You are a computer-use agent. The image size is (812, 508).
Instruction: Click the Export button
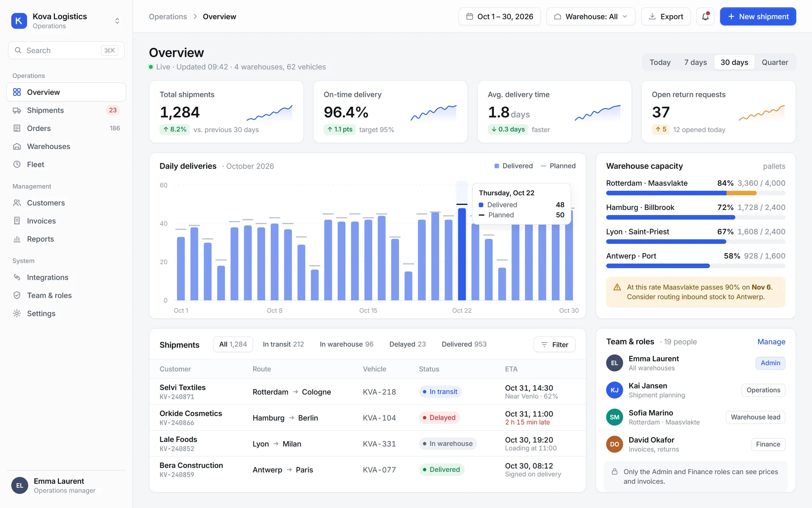[666, 17]
